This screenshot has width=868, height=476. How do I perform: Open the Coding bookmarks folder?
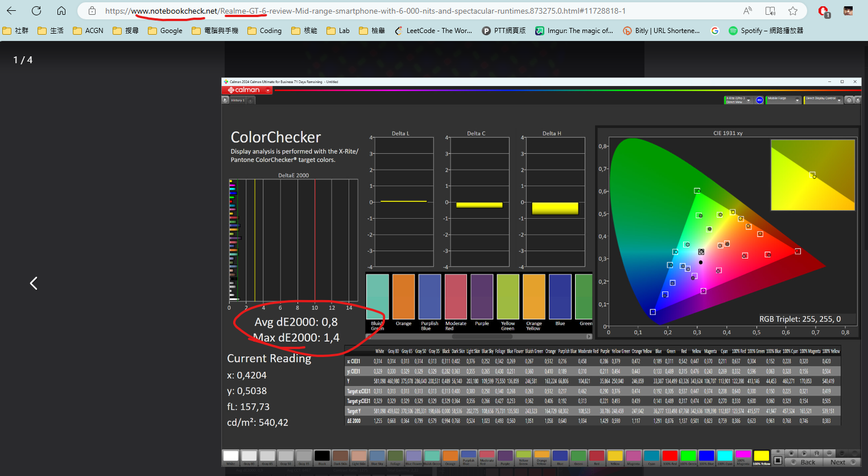point(264,31)
